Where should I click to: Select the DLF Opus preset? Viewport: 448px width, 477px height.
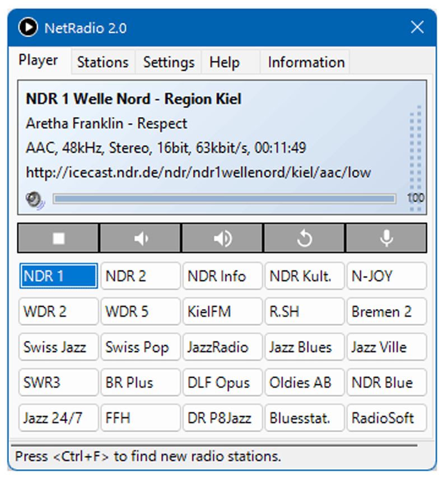222,382
